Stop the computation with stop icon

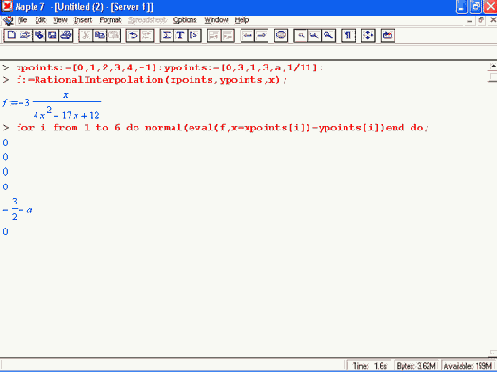[281, 35]
